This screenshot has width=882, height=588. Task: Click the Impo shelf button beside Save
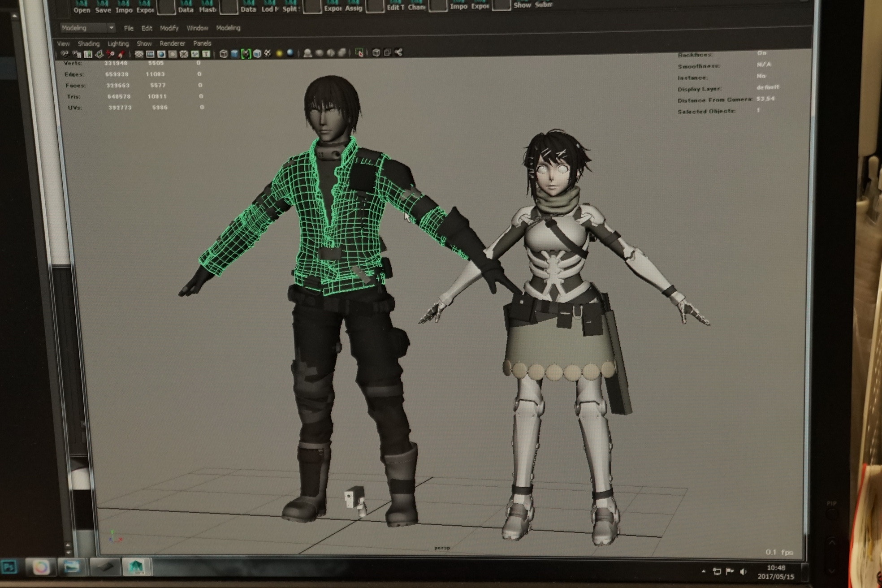[124, 7]
